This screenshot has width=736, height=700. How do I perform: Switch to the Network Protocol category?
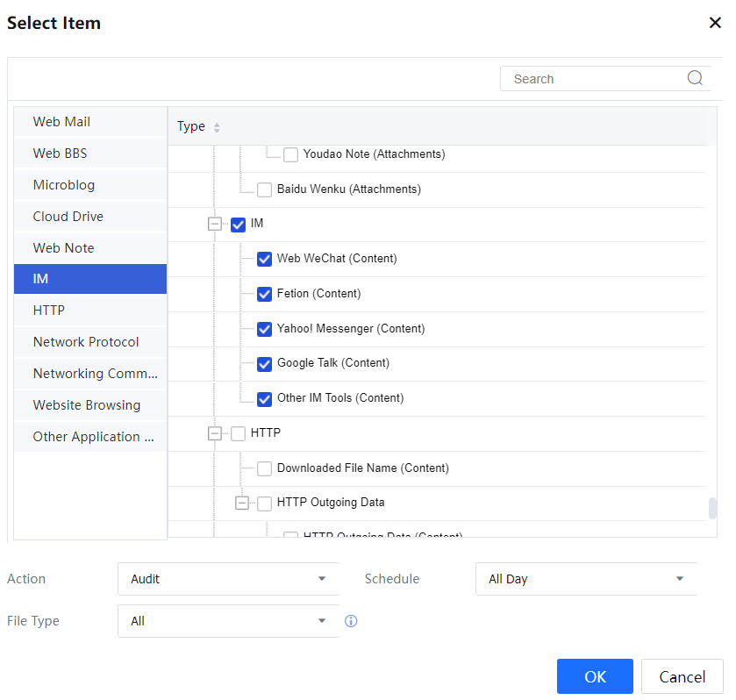point(89,342)
